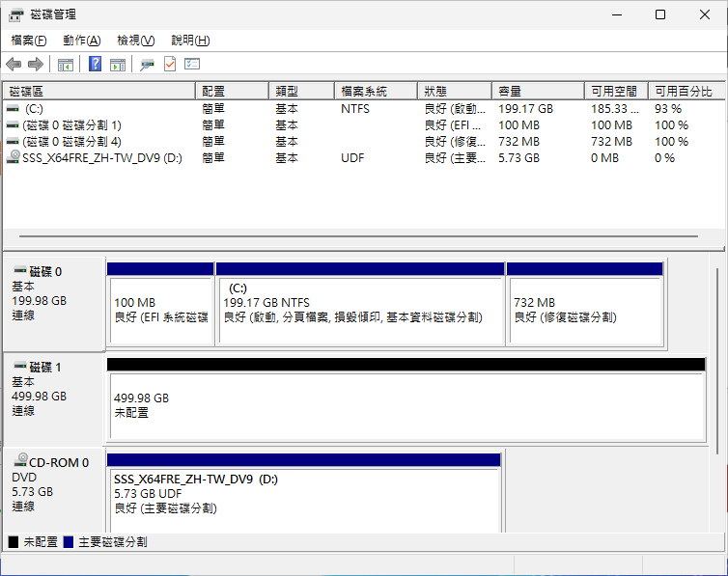Viewport: 728px width, 576px height.
Task: Show or hide the console tree icon
Action: click(x=66, y=64)
